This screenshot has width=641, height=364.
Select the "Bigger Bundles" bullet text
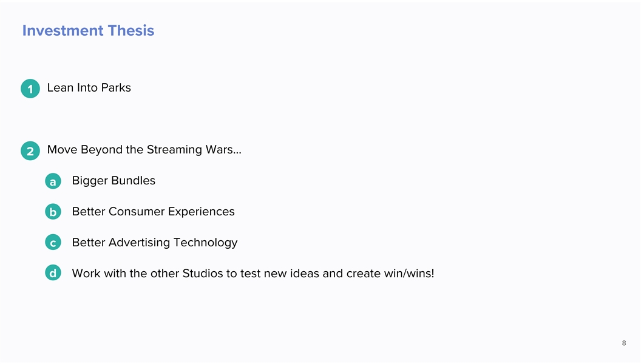point(114,180)
